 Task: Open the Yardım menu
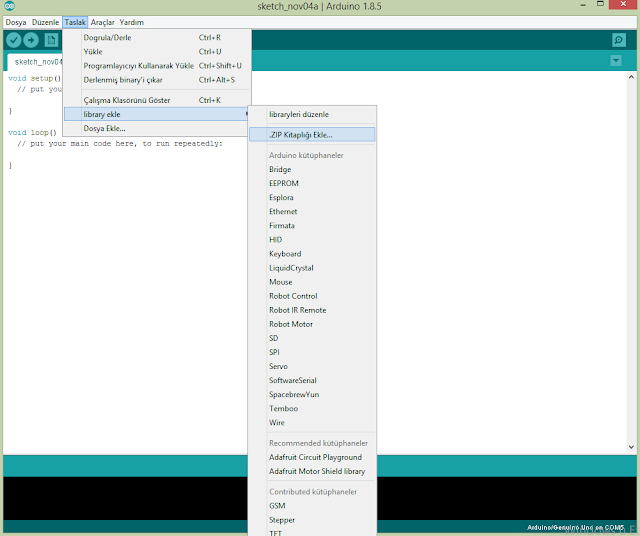[x=131, y=22]
